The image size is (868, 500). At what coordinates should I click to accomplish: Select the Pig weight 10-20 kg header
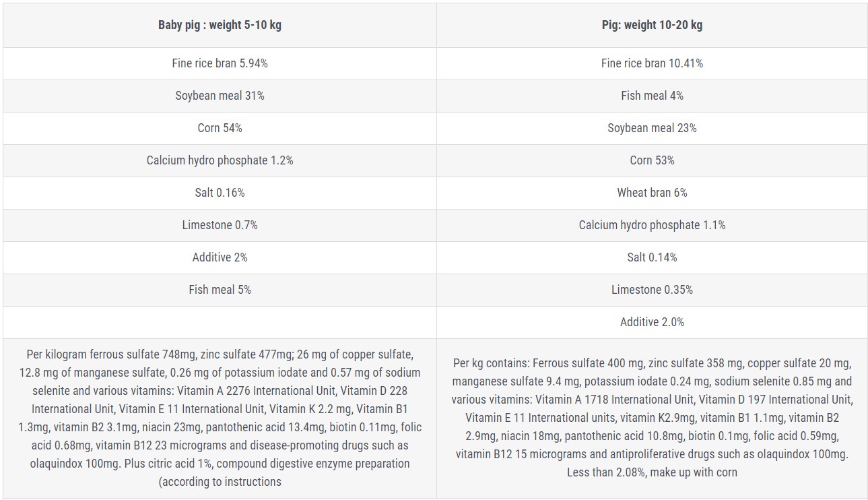click(x=652, y=25)
